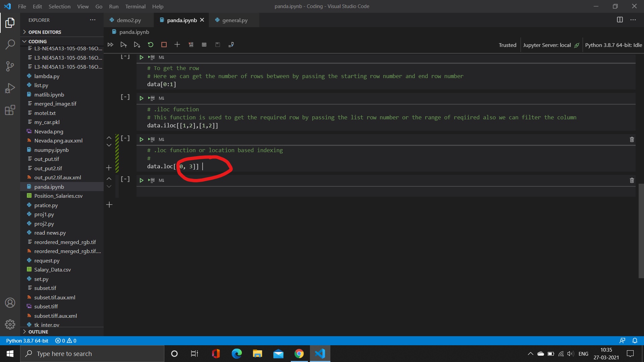Restart the Jupyter kernel

coord(150,44)
